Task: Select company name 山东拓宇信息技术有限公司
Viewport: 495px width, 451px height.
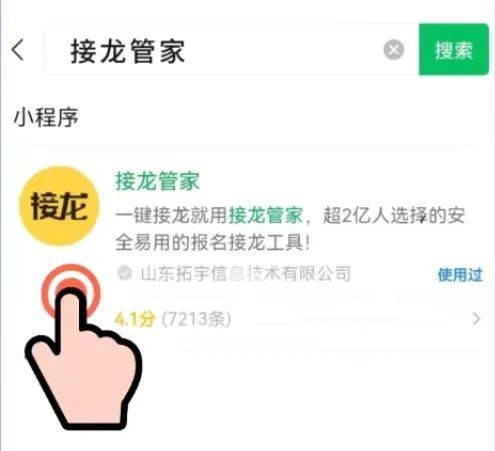Action: 246,274
